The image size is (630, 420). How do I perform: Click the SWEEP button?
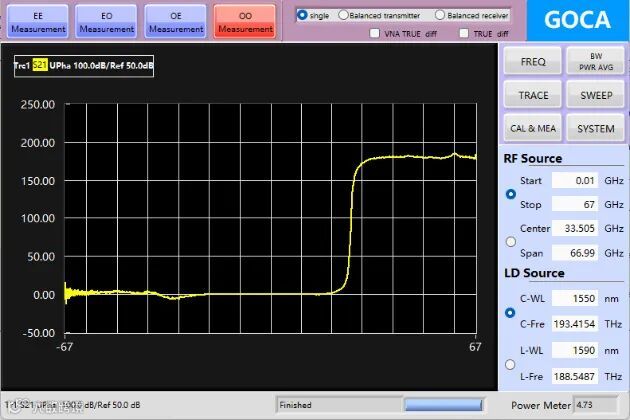pyautogui.click(x=596, y=95)
